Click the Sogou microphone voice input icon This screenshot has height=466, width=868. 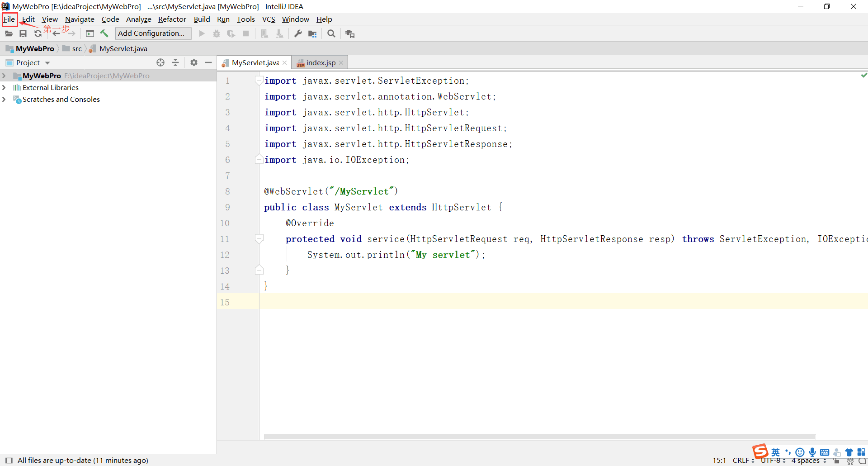(x=812, y=452)
